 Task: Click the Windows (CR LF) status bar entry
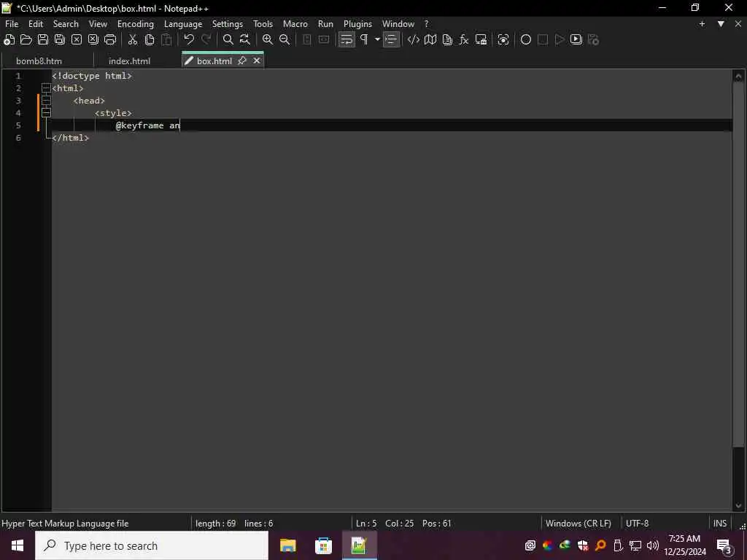tap(578, 524)
